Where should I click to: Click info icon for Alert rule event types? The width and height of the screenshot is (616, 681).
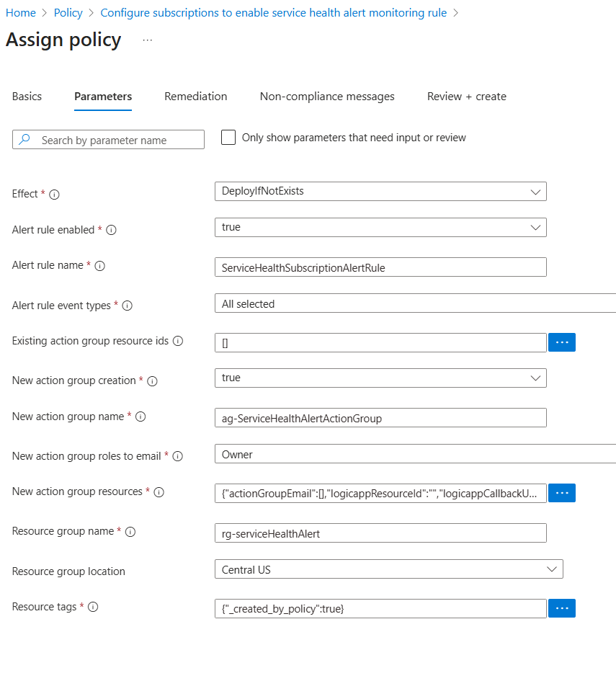pos(128,306)
